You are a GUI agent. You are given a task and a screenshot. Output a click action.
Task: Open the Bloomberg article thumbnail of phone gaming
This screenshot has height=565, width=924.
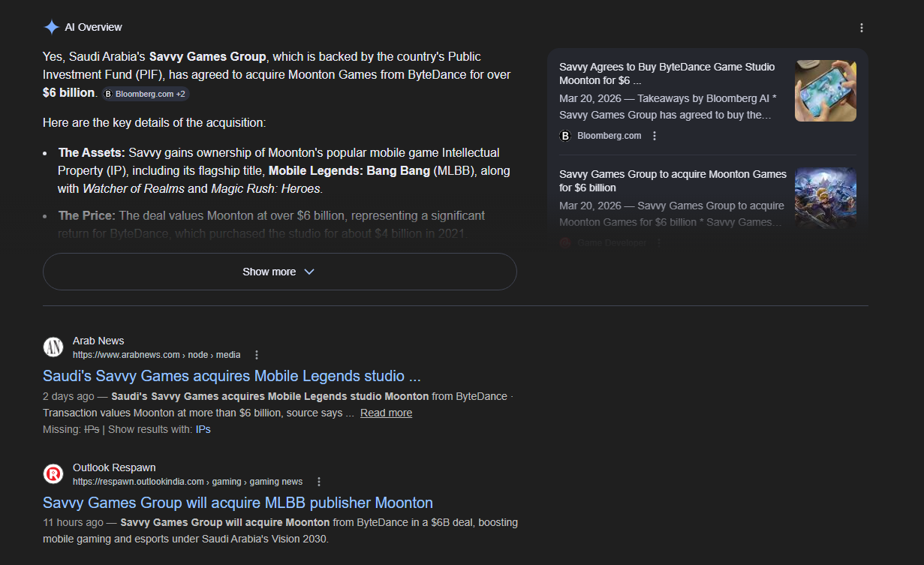[x=826, y=91]
